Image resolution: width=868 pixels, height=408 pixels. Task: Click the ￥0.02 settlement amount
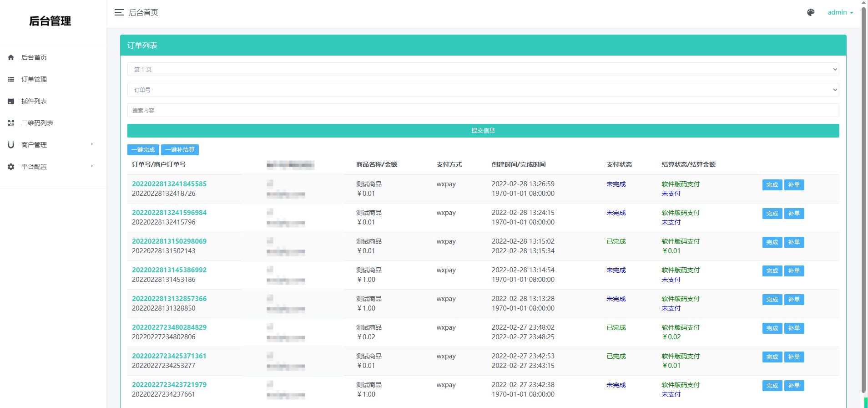click(671, 337)
